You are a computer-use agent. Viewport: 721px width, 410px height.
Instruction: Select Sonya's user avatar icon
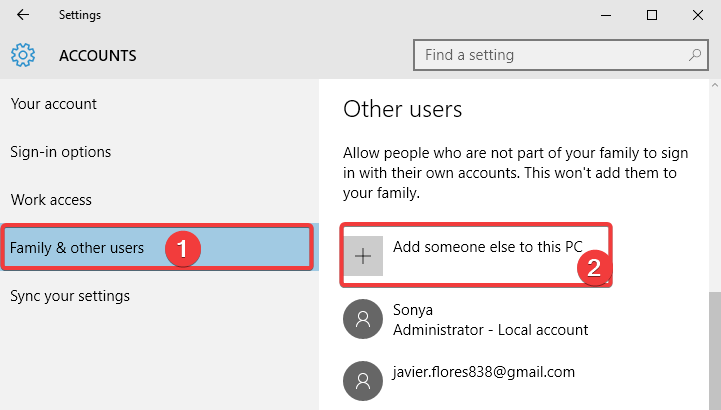click(361, 320)
